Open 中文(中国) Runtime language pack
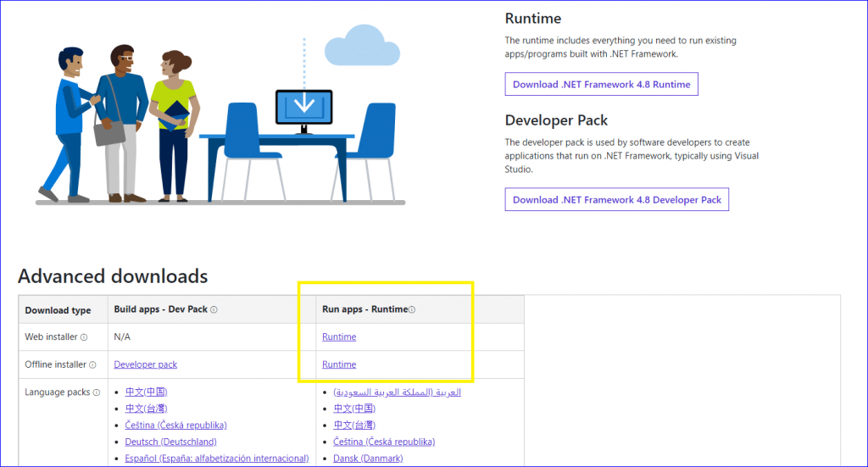Image resolution: width=868 pixels, height=467 pixels. click(354, 409)
